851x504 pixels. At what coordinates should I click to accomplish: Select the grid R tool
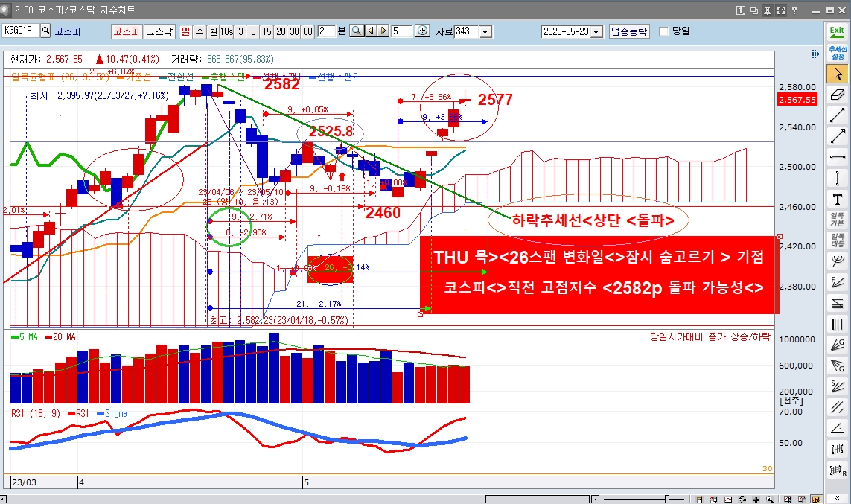coord(837,470)
